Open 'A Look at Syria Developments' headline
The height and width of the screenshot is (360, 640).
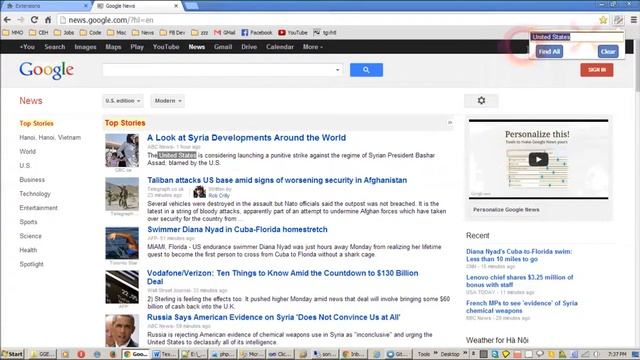coord(246,138)
